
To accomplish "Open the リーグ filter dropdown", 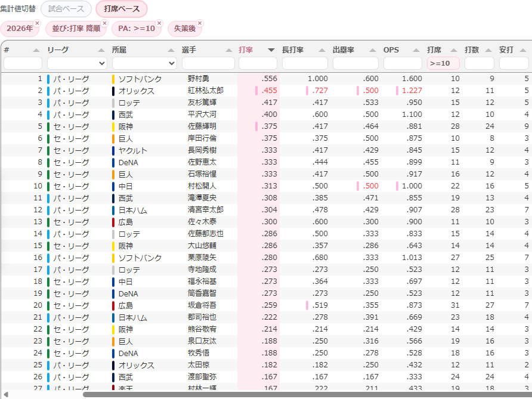I will click(77, 63).
